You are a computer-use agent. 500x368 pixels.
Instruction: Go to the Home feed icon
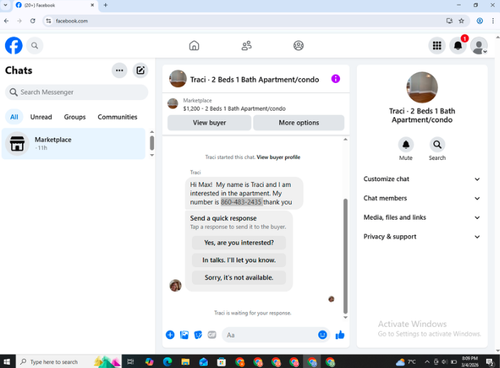(x=194, y=45)
